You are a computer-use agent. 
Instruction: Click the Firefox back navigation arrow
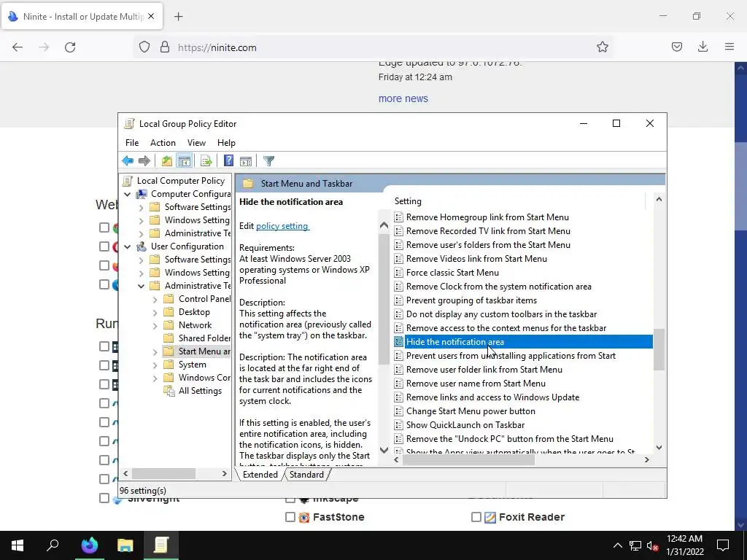(x=18, y=47)
